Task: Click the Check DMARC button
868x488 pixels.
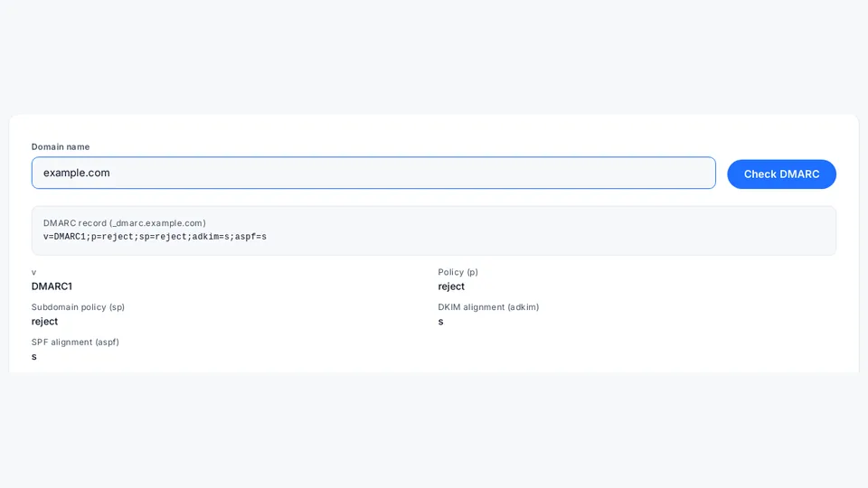Action: (x=781, y=174)
